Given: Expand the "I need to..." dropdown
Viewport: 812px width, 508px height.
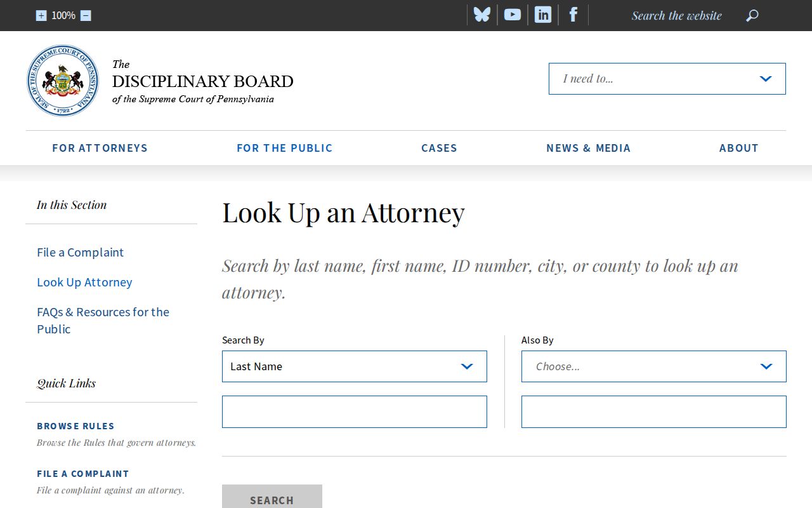Looking at the screenshot, I should tap(667, 79).
